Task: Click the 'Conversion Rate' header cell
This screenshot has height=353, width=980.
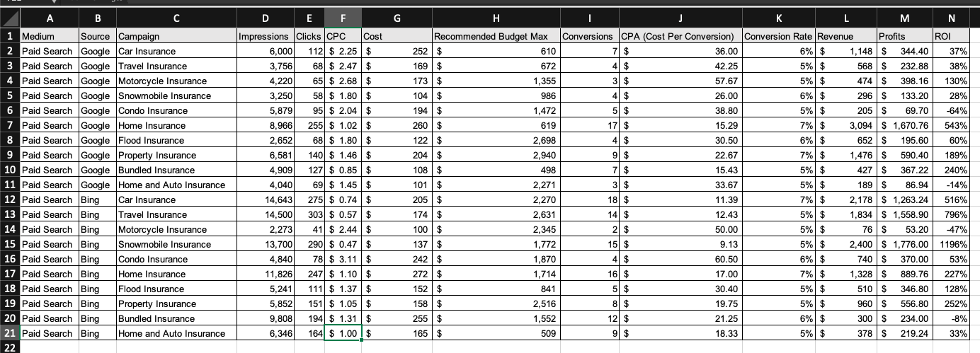Action: [x=779, y=36]
